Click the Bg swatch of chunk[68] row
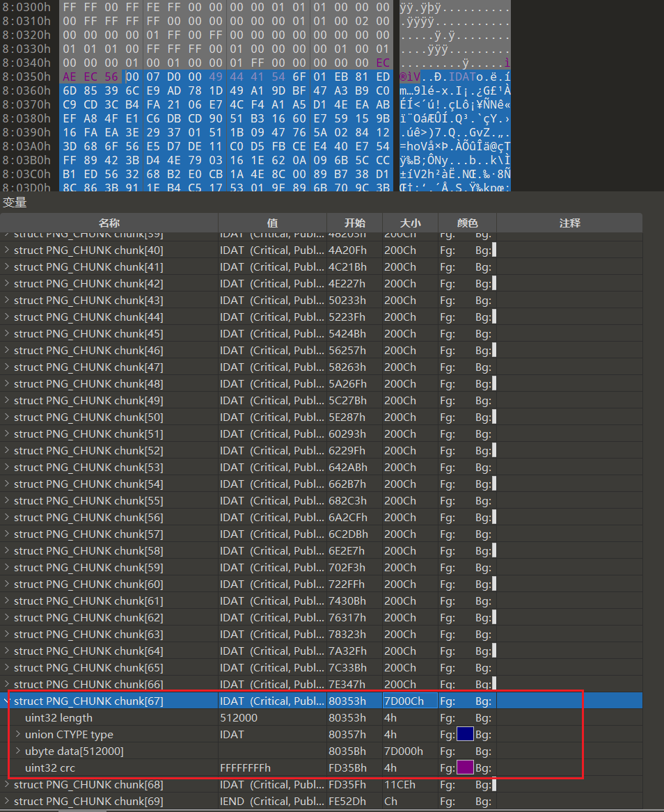The width and height of the screenshot is (664, 812). click(x=494, y=785)
